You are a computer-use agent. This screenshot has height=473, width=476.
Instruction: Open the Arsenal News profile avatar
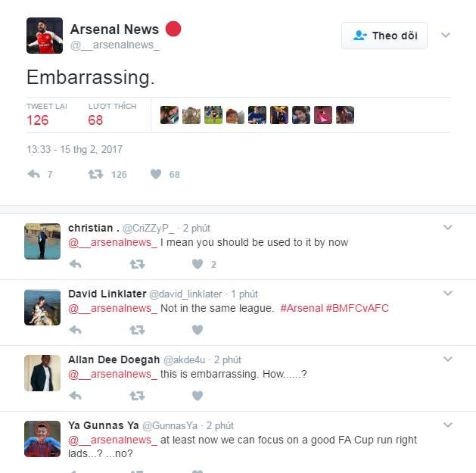click(45, 36)
